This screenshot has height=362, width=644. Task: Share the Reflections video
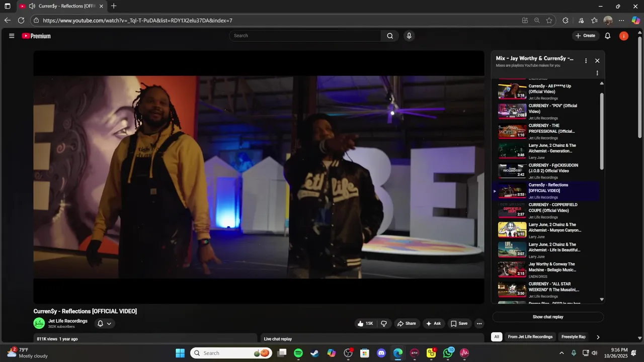pyautogui.click(x=407, y=323)
